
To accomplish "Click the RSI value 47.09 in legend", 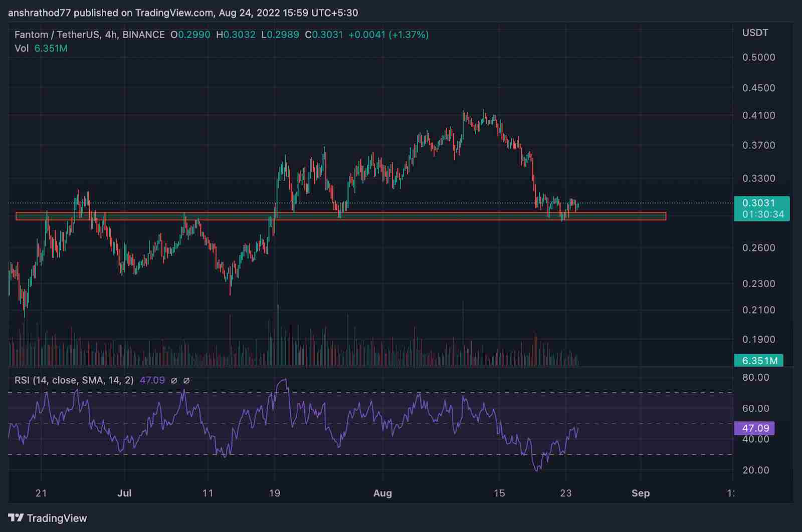I will click(x=152, y=380).
